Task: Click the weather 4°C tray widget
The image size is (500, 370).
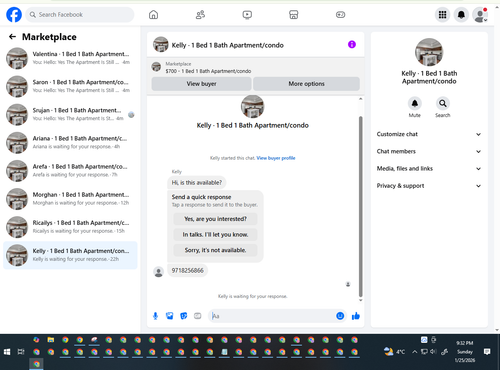Action: [x=395, y=351]
